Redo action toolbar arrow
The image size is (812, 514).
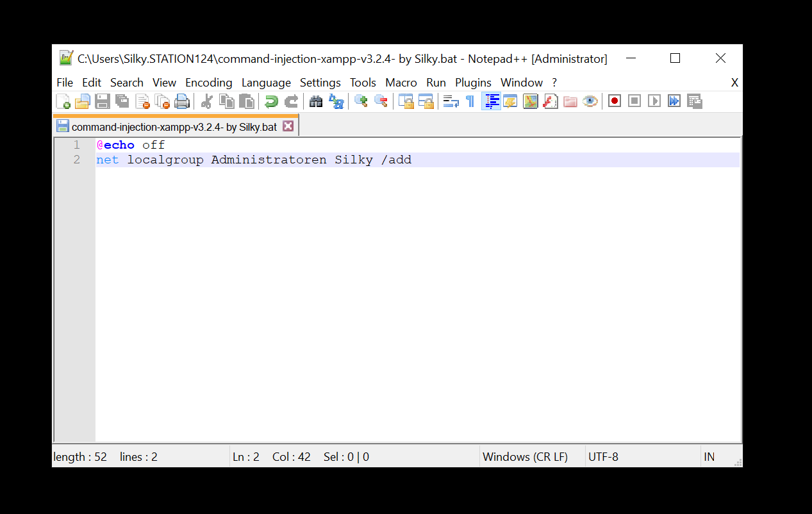(x=291, y=101)
